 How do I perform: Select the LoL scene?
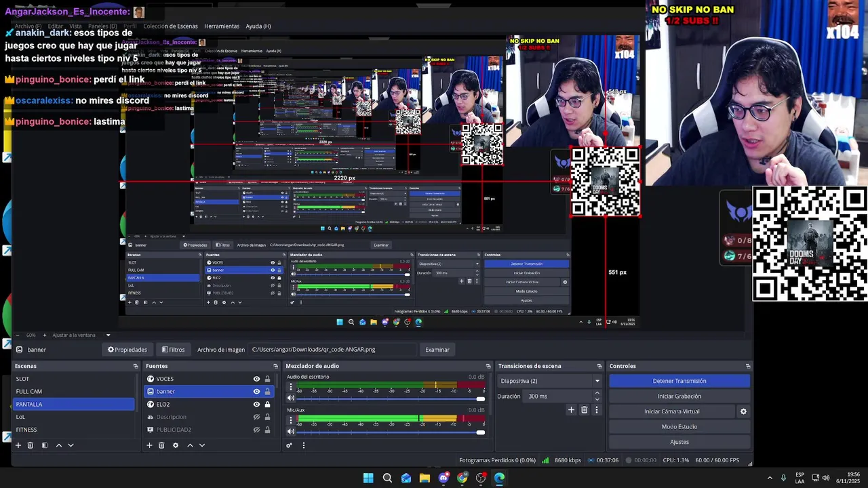pos(74,417)
